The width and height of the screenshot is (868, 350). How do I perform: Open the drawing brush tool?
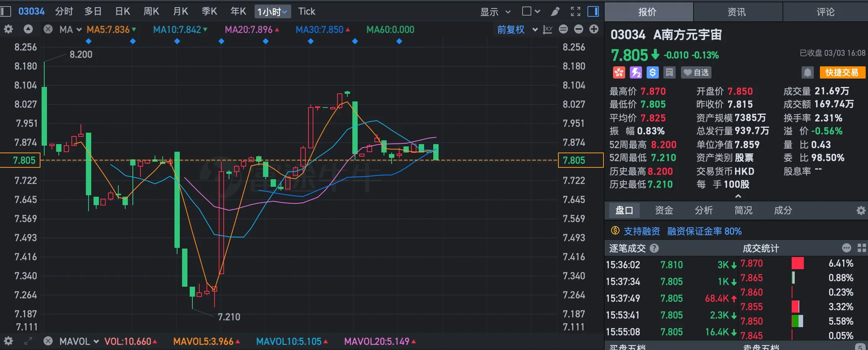coord(555,11)
